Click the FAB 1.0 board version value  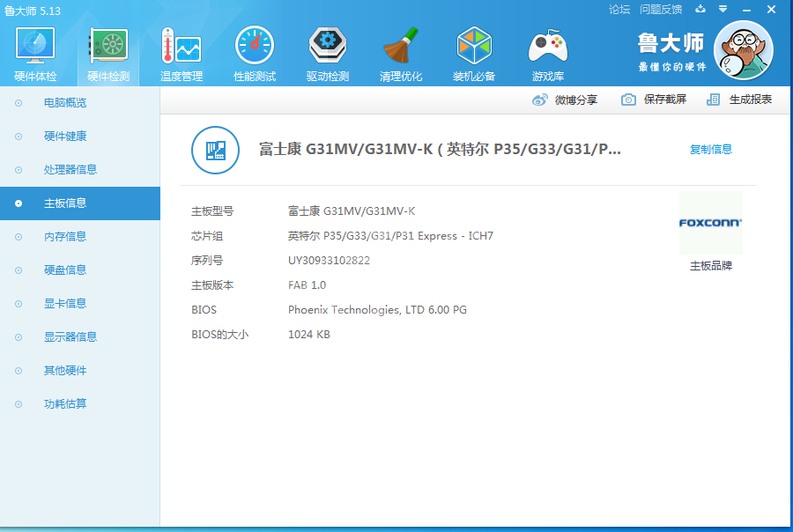(x=307, y=285)
